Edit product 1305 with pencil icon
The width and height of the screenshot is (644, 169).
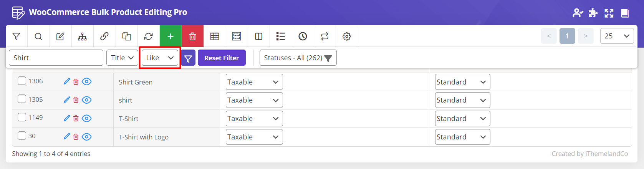pyautogui.click(x=67, y=100)
